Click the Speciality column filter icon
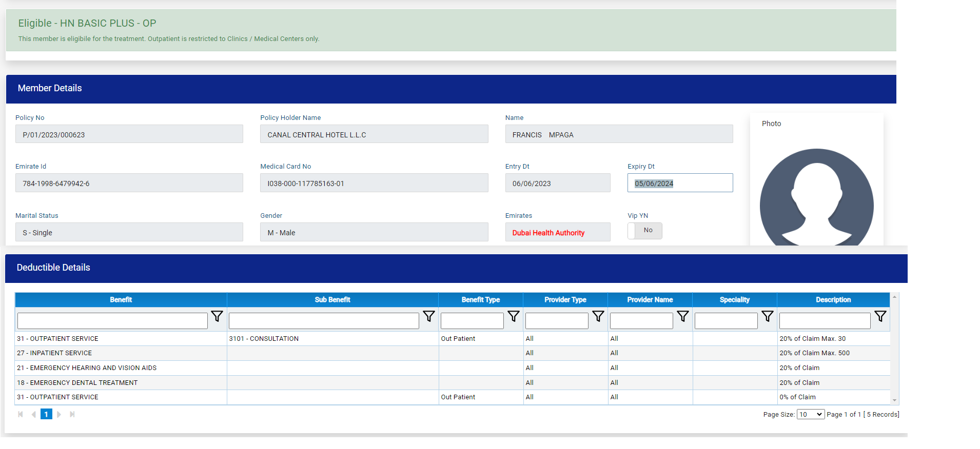The width and height of the screenshot is (980, 449). click(x=768, y=317)
